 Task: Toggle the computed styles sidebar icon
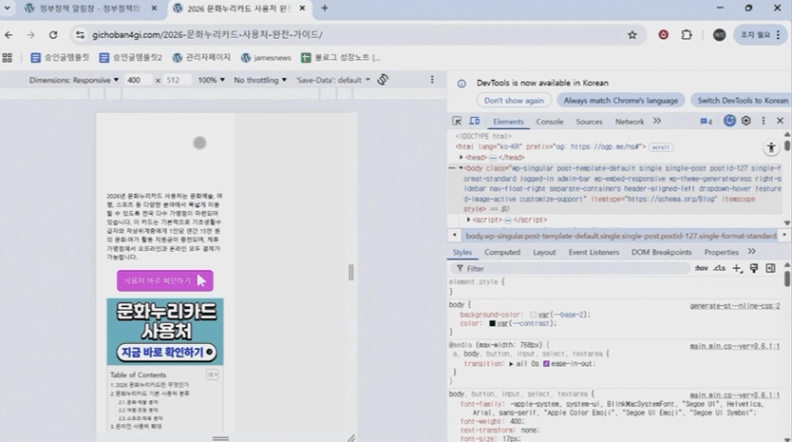770,268
